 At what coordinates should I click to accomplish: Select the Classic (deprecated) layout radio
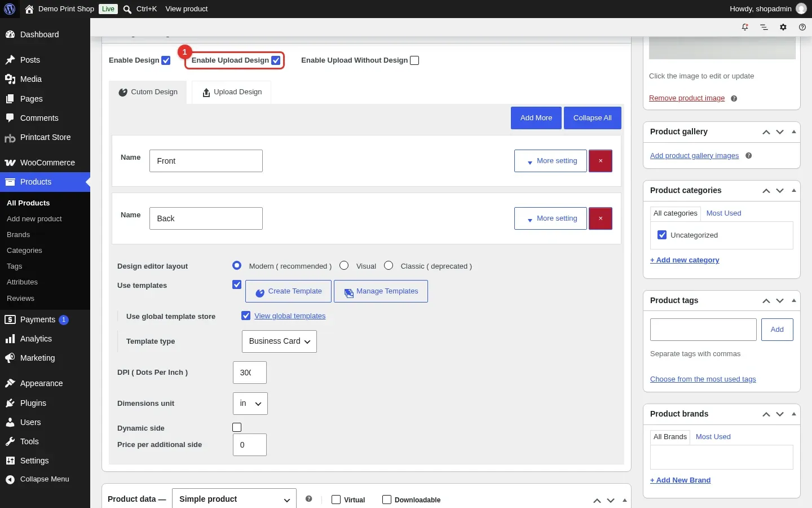[x=389, y=265]
